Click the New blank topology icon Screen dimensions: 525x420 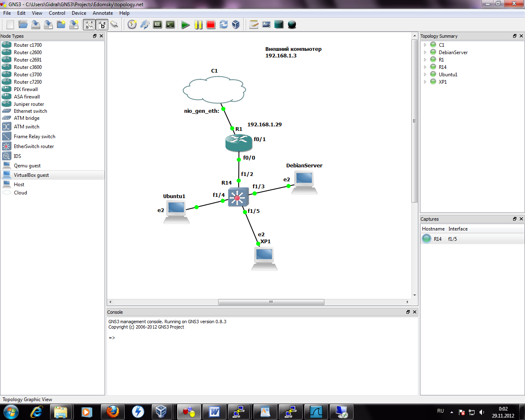pos(10,25)
